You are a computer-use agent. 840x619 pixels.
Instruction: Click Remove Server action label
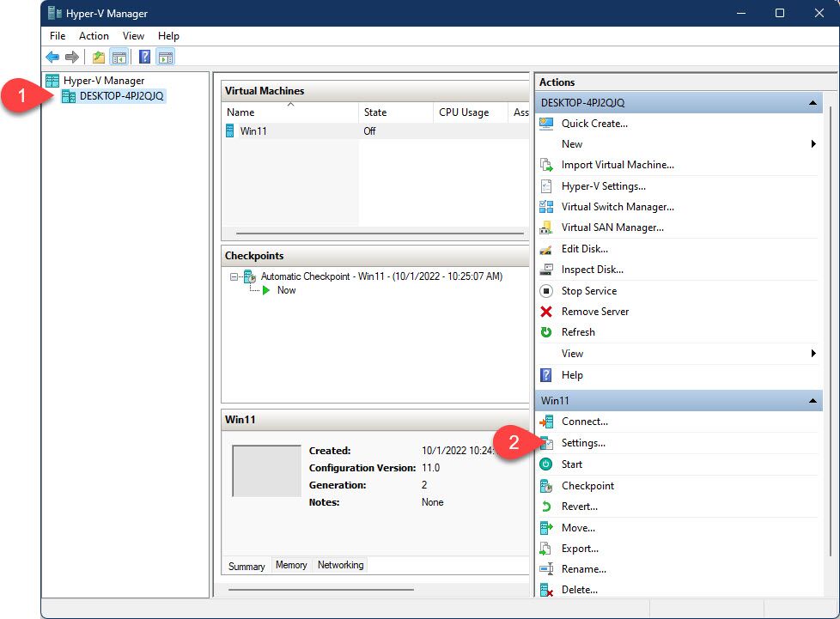tap(594, 312)
